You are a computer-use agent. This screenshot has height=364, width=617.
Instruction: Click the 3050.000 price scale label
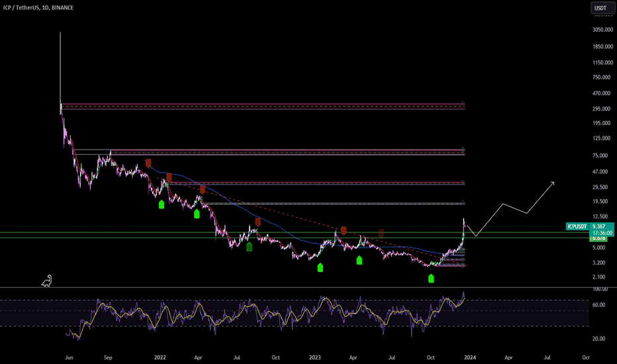[x=603, y=30]
